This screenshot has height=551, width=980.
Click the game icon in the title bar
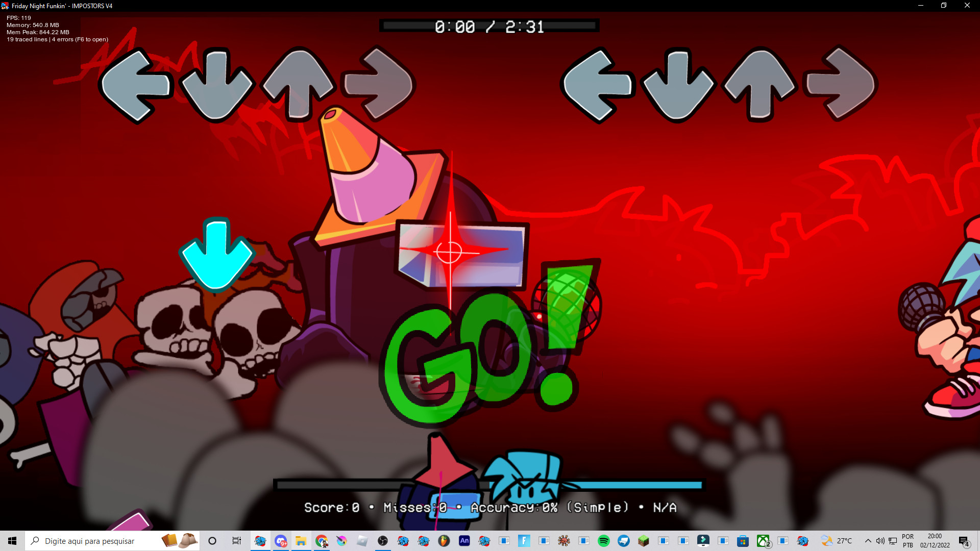[x=5, y=6]
